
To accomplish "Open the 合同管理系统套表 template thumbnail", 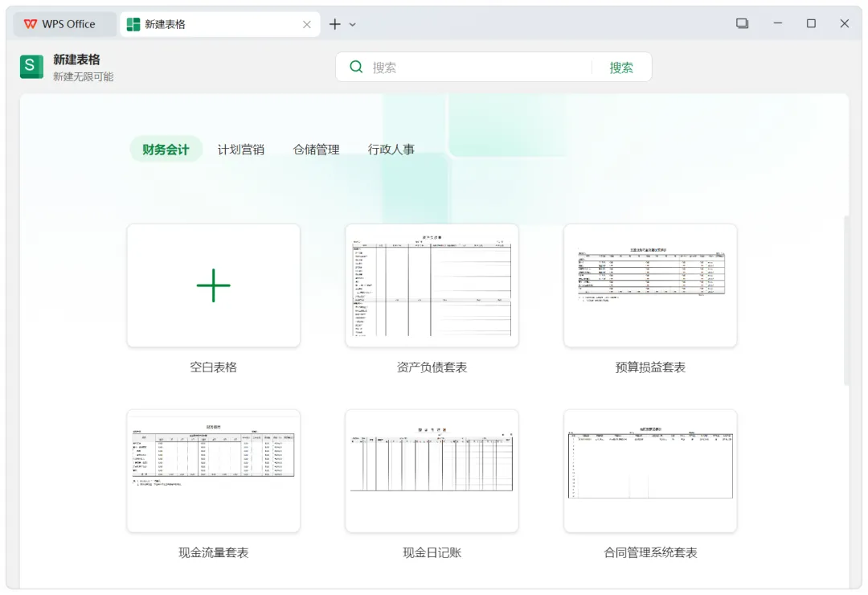I will (650, 471).
